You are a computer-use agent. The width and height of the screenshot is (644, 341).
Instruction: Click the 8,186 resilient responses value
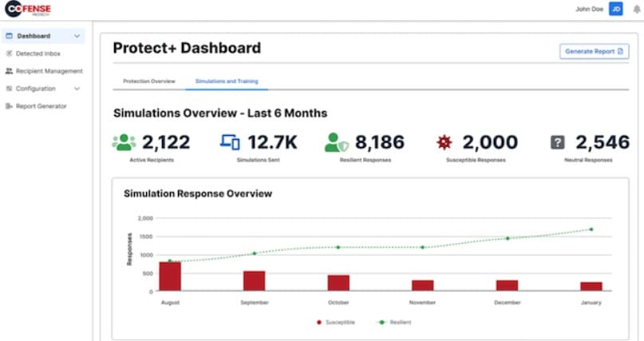380,143
